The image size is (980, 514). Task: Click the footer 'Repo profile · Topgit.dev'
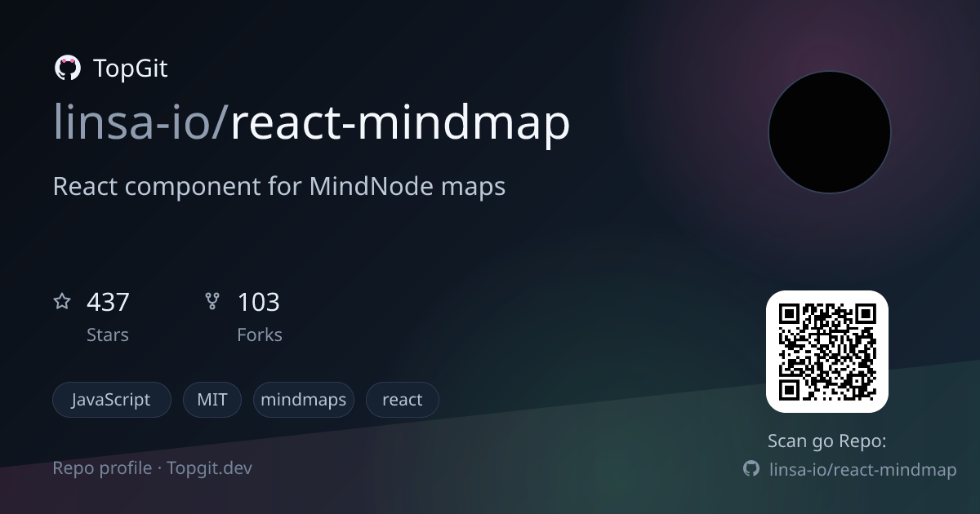click(x=153, y=468)
